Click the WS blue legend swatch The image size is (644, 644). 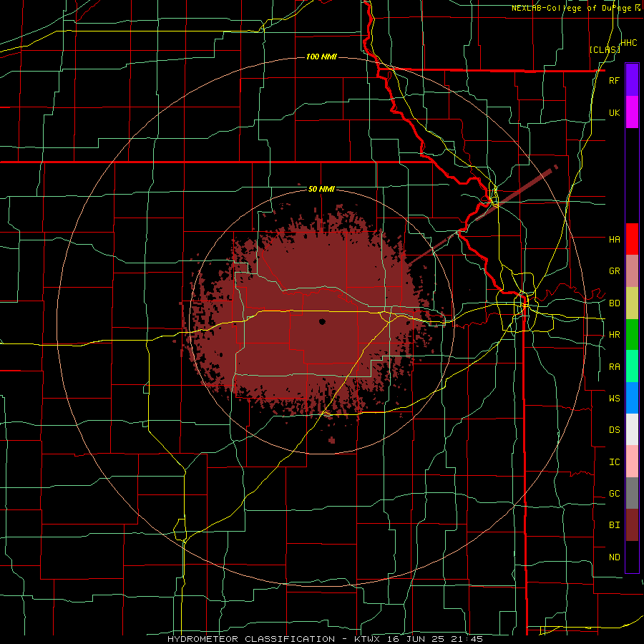(x=632, y=398)
